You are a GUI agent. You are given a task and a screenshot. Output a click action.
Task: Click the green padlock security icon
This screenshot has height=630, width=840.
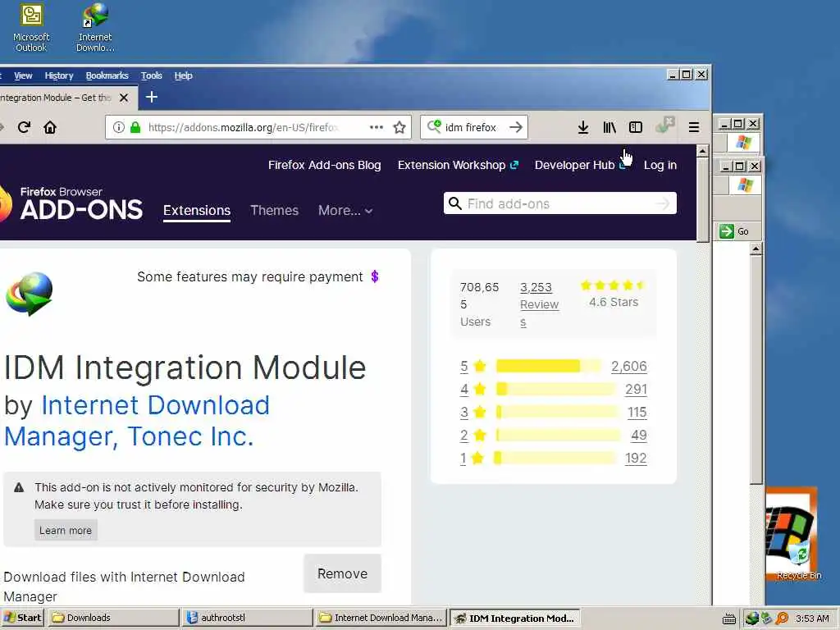pos(135,127)
